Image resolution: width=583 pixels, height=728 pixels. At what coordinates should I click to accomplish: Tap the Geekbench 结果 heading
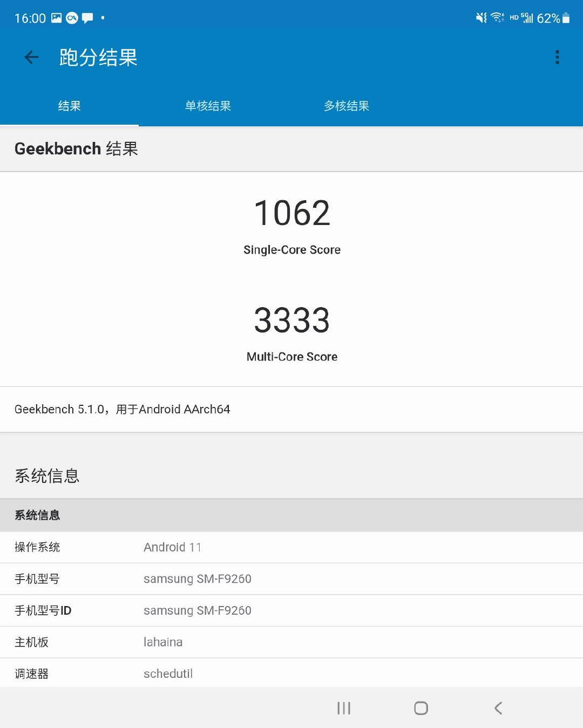[x=76, y=148]
